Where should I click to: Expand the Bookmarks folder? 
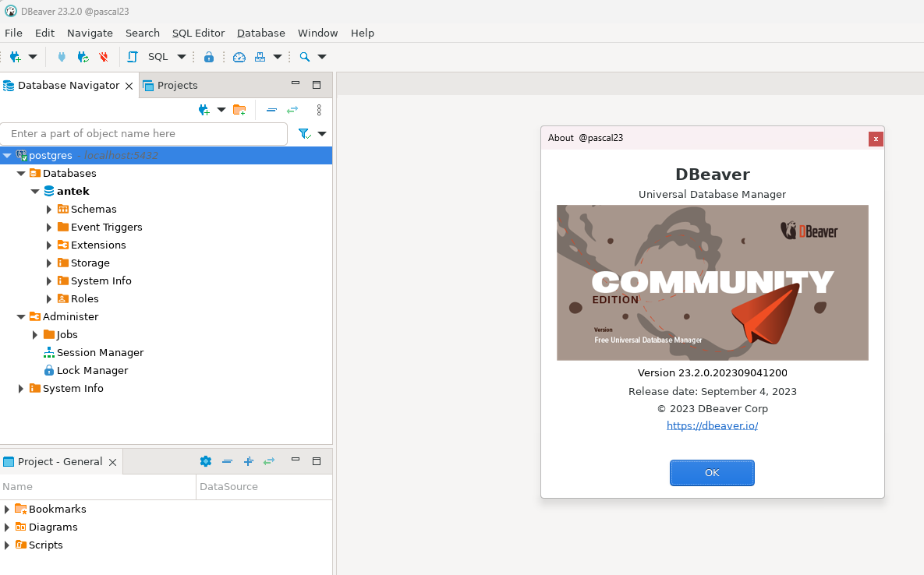click(7, 509)
